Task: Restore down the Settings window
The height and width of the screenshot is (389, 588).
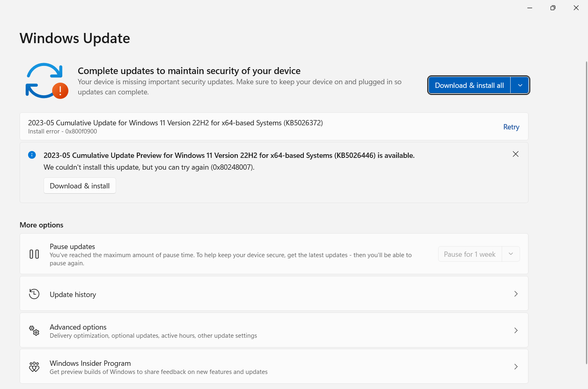Action: pyautogui.click(x=553, y=8)
